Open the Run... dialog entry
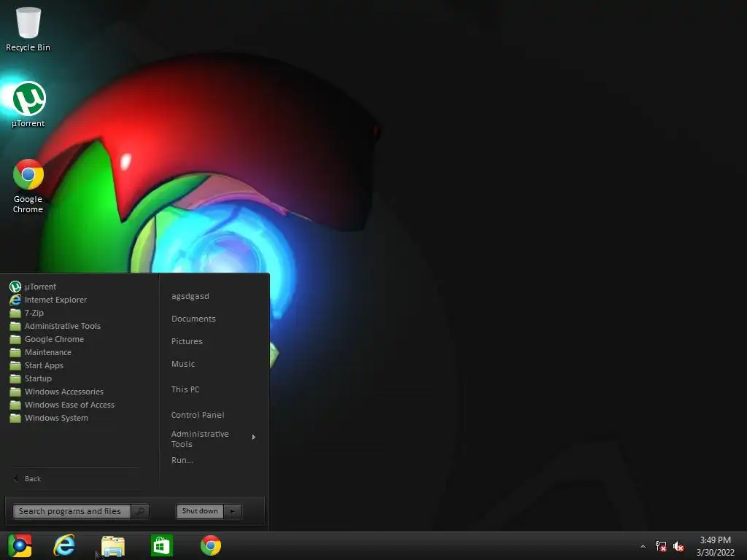The image size is (747, 560). (182, 460)
